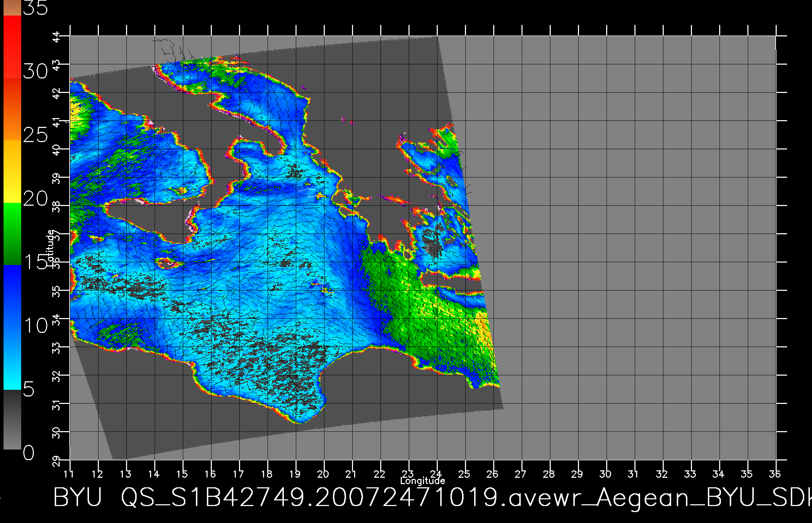Click longitude axis tick label 28
This screenshot has height=523, width=812.
click(549, 474)
